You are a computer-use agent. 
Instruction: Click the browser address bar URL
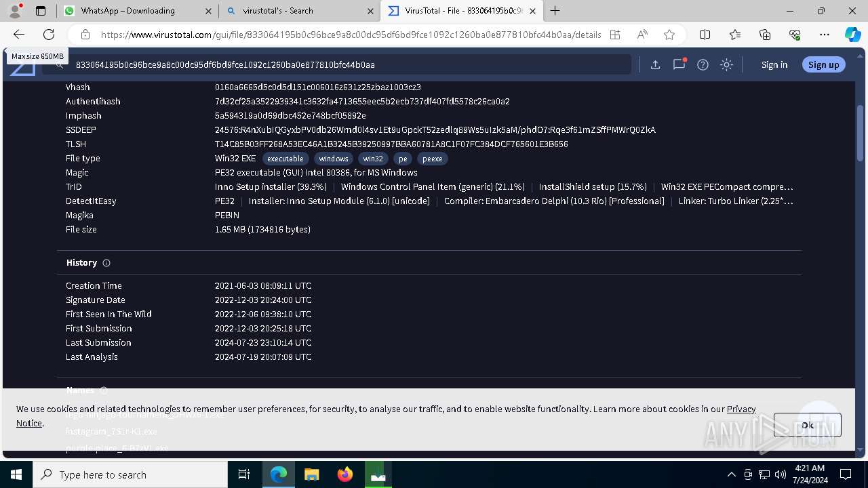click(x=351, y=35)
